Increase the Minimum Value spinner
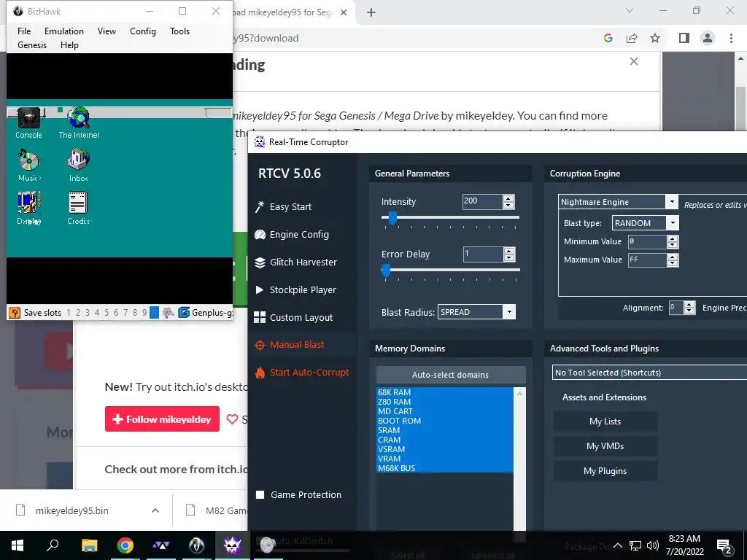The width and height of the screenshot is (747, 560). tap(672, 238)
